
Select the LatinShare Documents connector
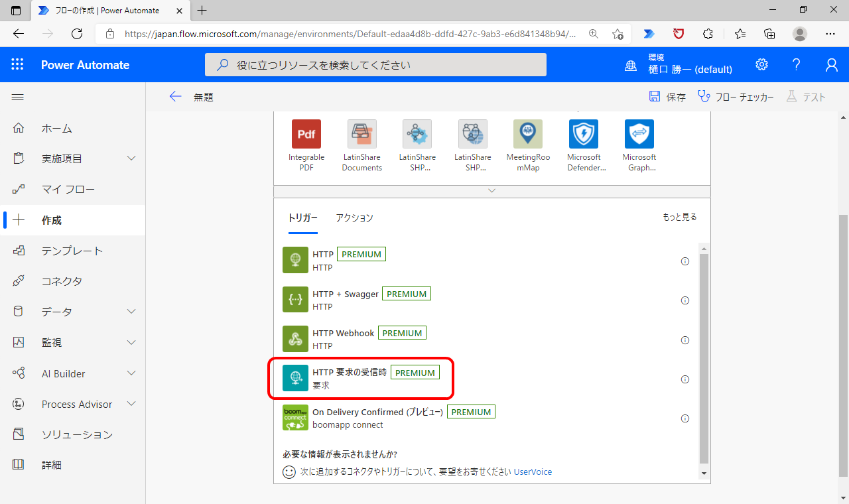(x=362, y=146)
